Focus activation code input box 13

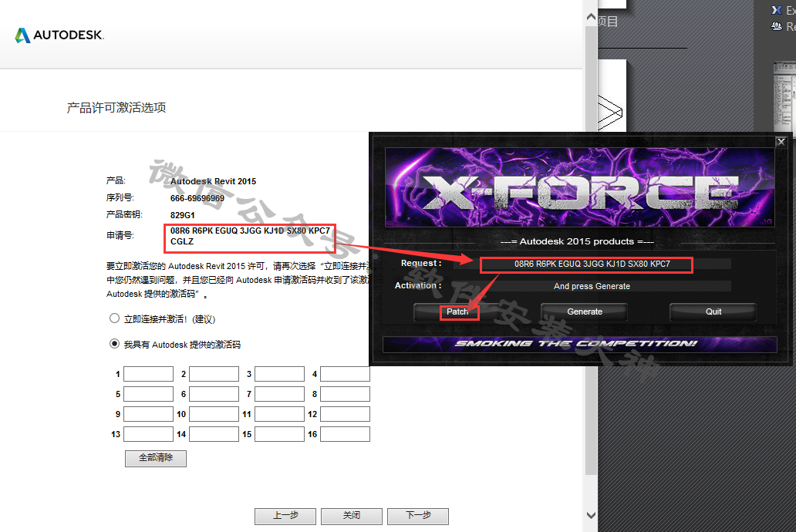[148, 434]
